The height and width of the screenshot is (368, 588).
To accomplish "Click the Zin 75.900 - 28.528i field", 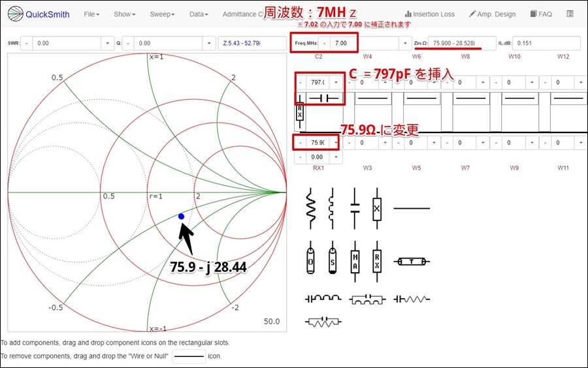I will (462, 43).
